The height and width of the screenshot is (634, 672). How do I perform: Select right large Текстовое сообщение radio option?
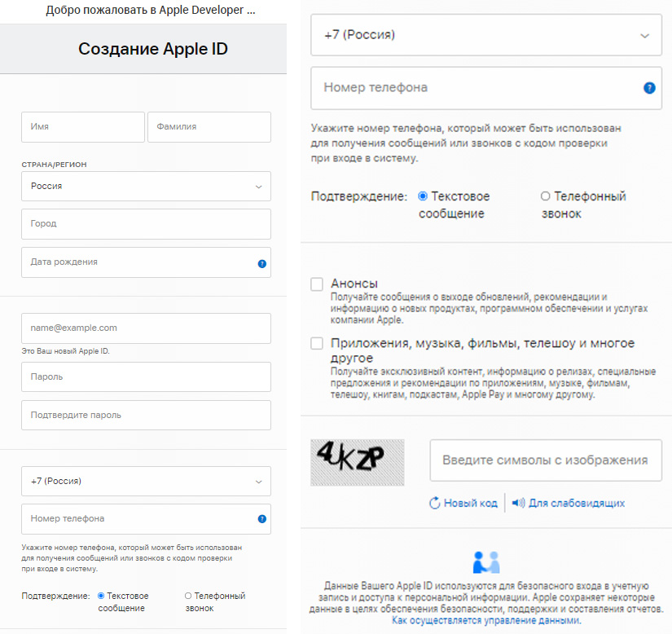pos(423,196)
